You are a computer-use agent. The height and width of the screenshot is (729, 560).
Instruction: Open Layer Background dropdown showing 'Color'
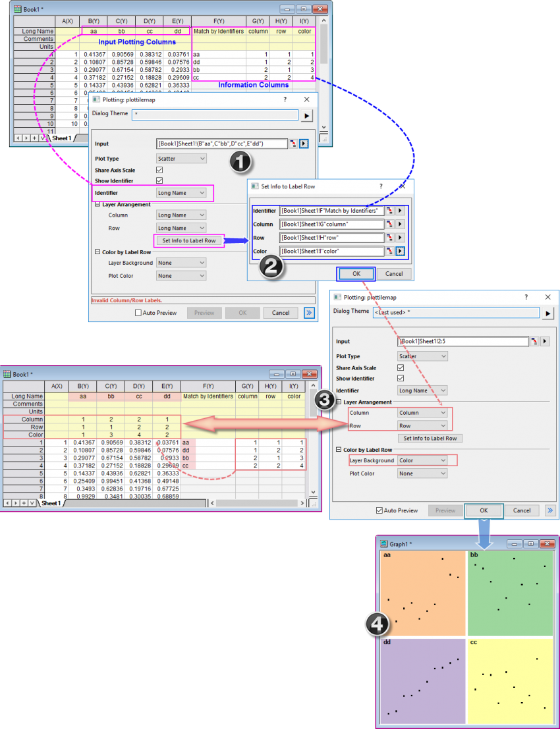tap(422, 460)
